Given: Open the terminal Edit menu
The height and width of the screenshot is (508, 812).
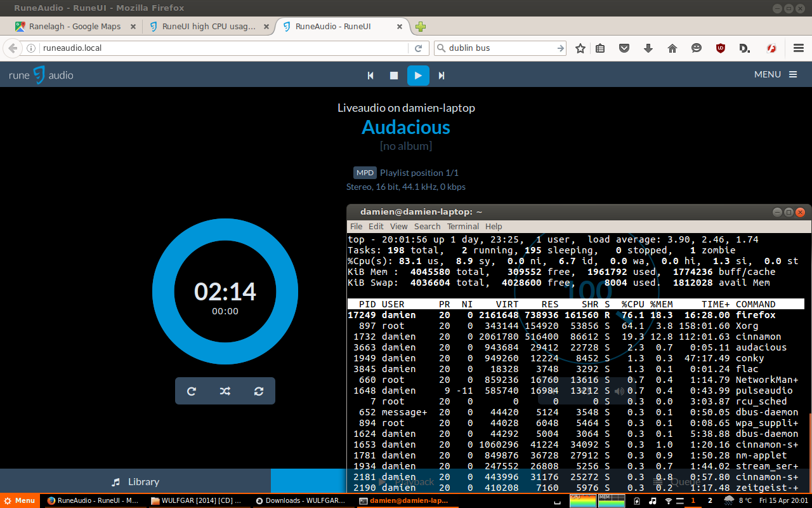Looking at the screenshot, I should (x=376, y=226).
